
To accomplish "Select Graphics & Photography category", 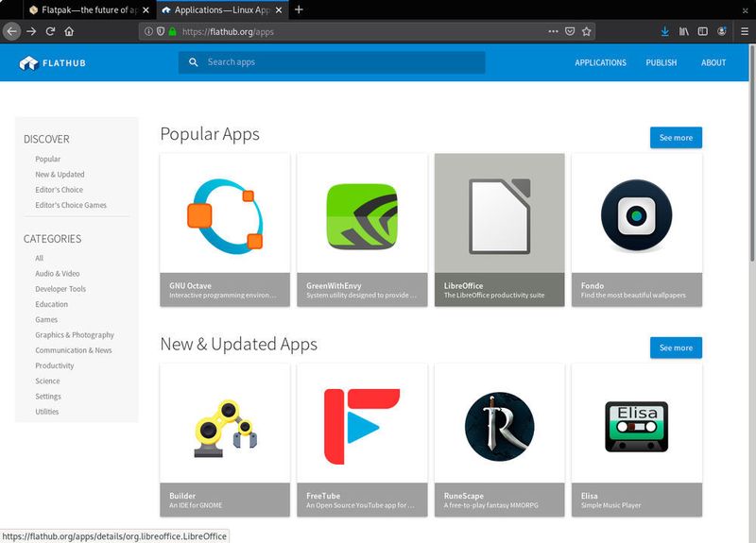I will click(x=75, y=335).
